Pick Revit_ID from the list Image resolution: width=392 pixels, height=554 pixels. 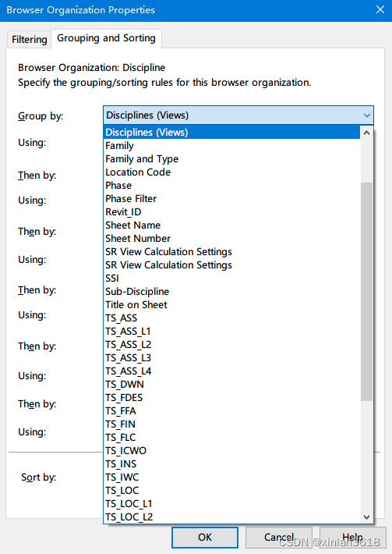(231, 212)
